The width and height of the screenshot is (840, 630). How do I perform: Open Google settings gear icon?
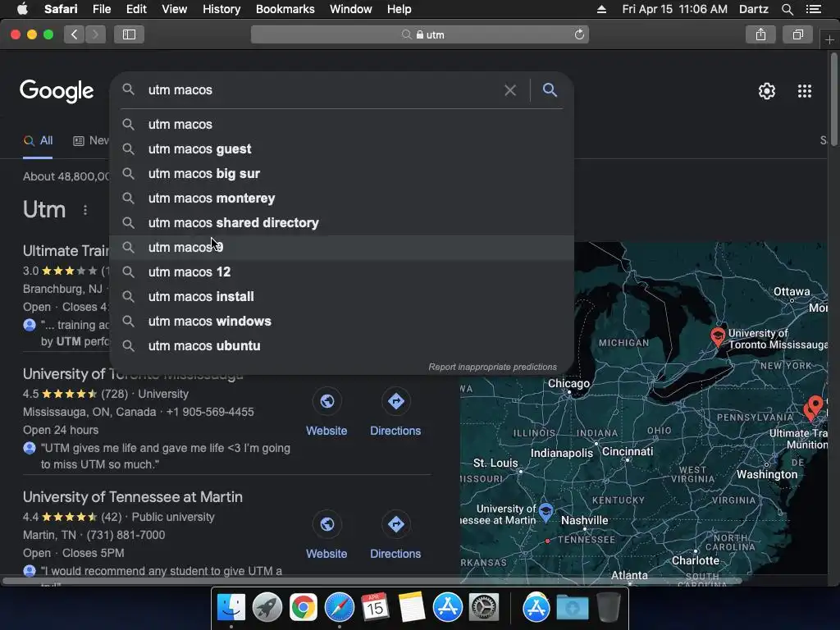pyautogui.click(x=767, y=91)
